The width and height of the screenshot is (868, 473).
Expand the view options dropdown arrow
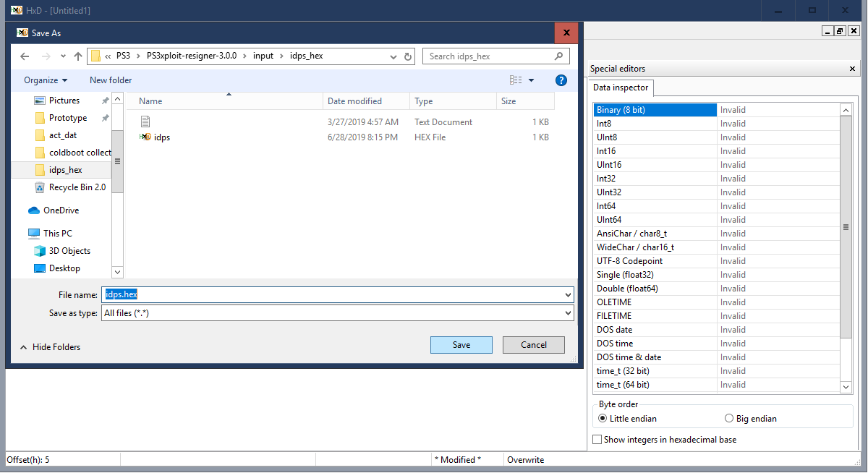531,80
